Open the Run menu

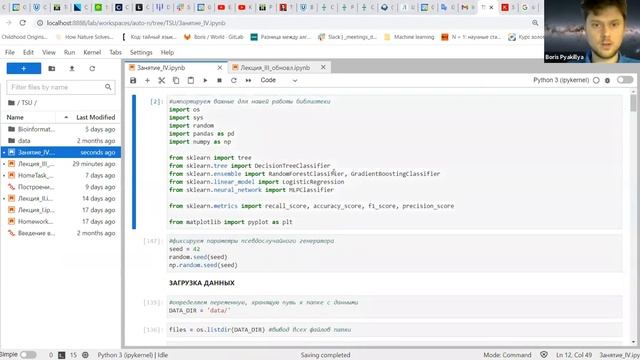[69, 52]
